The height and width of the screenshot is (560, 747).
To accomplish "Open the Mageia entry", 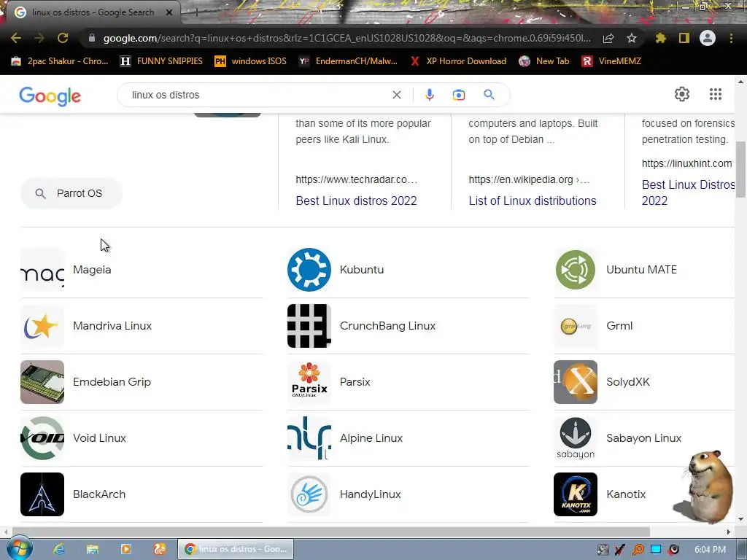I will tap(142, 270).
